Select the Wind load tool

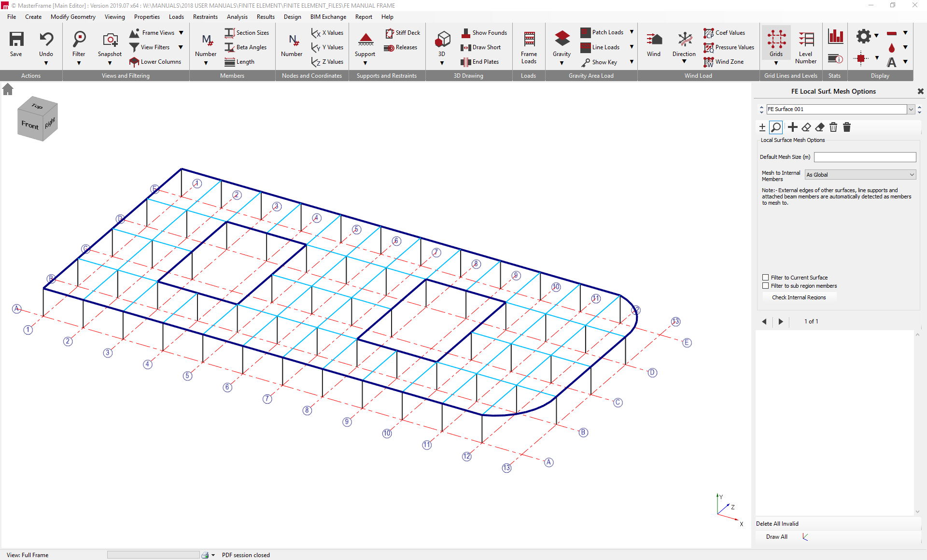(x=653, y=43)
